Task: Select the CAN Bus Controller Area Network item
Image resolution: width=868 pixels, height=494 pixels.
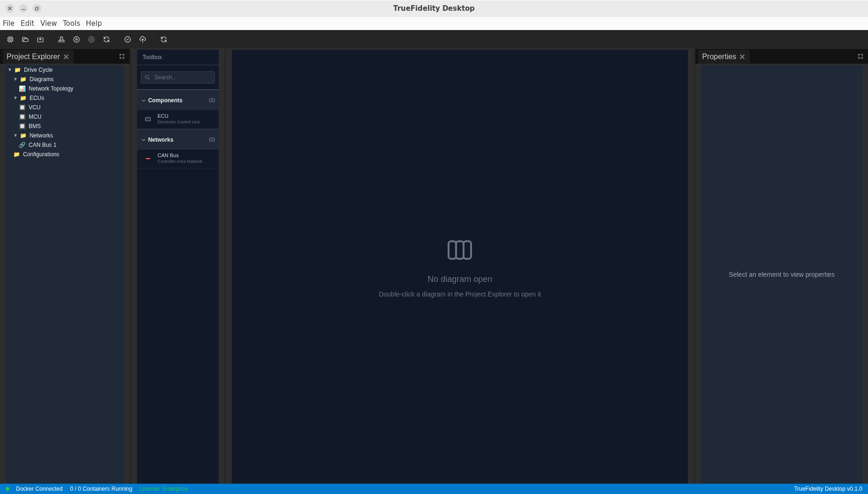Action: click(x=178, y=159)
